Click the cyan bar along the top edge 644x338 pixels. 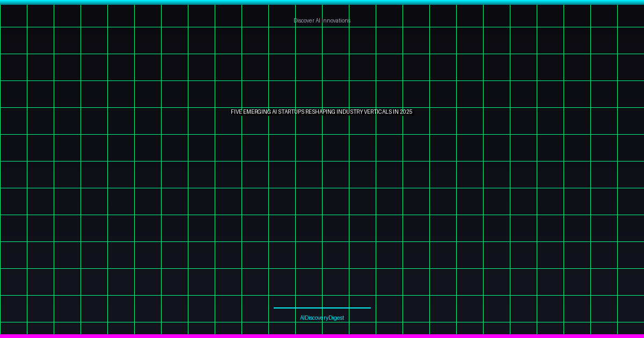pos(322,2)
